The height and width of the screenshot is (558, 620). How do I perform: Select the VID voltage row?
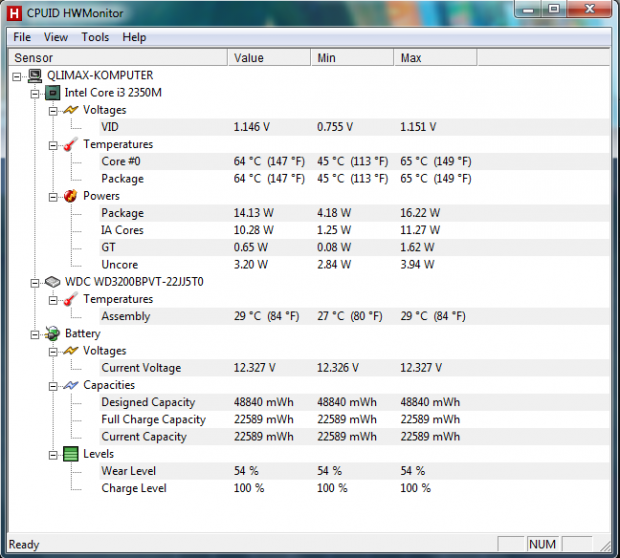(354, 127)
